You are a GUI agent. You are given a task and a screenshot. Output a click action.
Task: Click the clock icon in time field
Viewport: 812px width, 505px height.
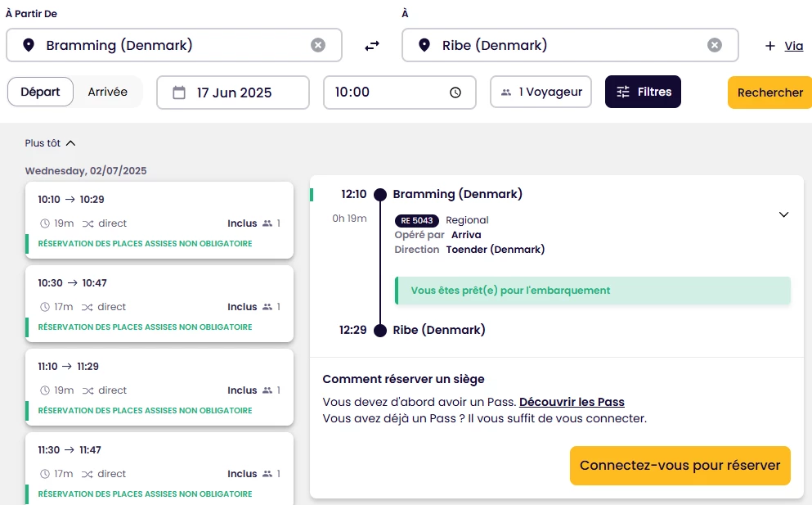tap(455, 92)
